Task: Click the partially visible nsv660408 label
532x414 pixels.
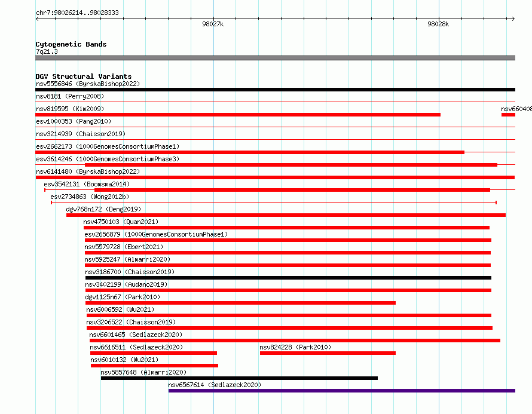Action: [516, 109]
